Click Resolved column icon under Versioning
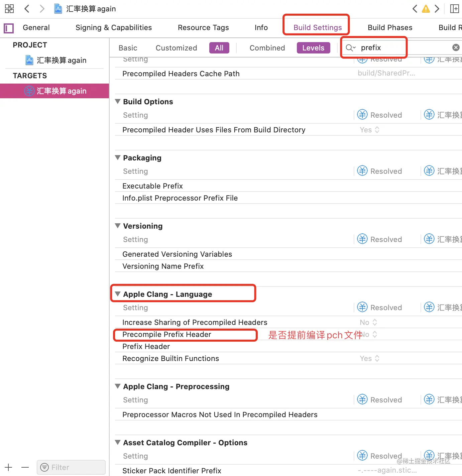This screenshot has height=476, width=462. click(362, 239)
